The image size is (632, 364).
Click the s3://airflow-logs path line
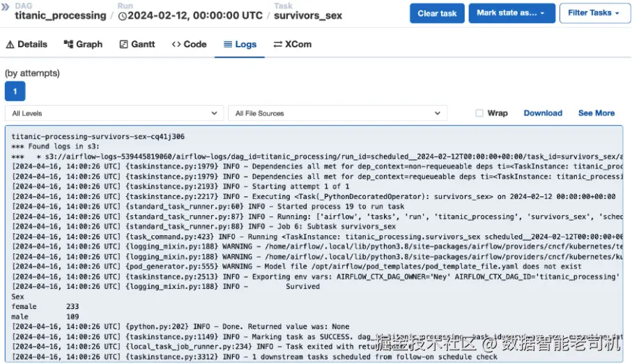(x=317, y=157)
